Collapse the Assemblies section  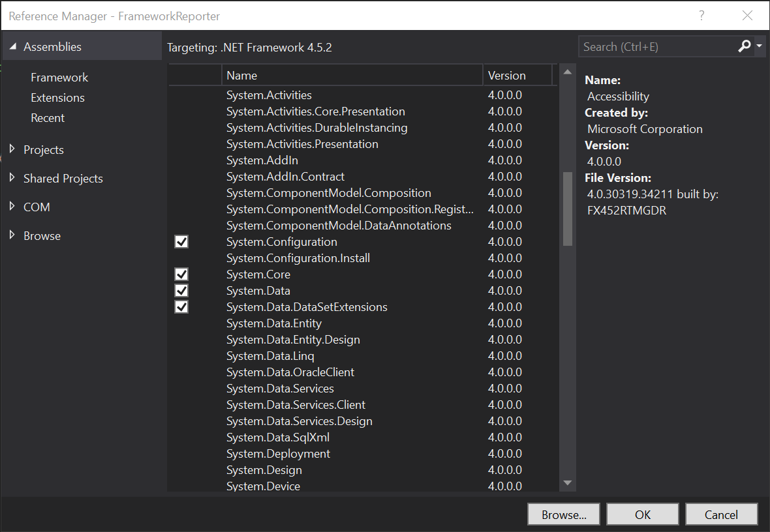coord(13,47)
